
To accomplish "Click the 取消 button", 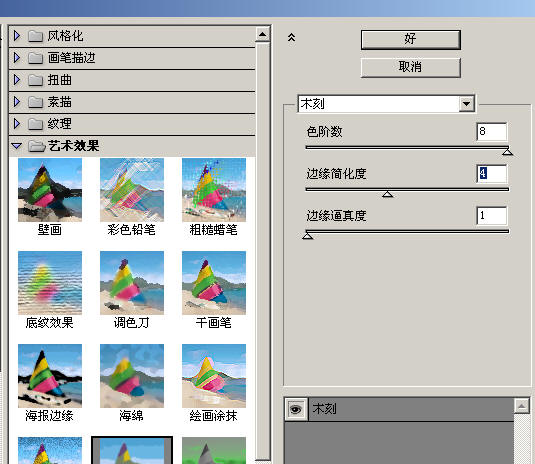I will point(410,68).
